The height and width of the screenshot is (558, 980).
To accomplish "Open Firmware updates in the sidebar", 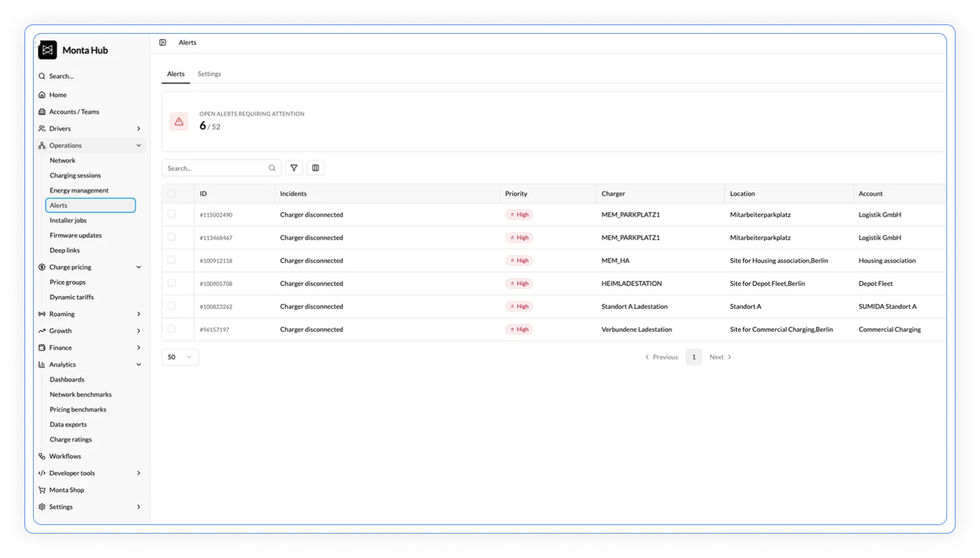I will pos(76,235).
